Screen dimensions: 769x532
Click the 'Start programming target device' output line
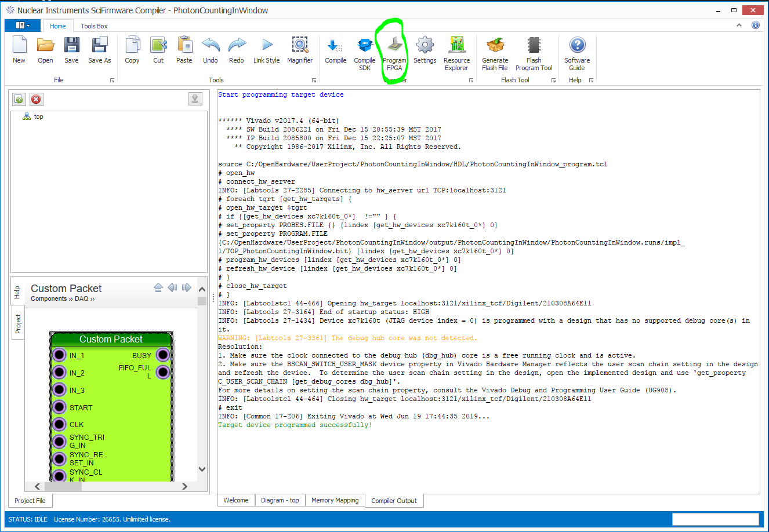pos(281,95)
